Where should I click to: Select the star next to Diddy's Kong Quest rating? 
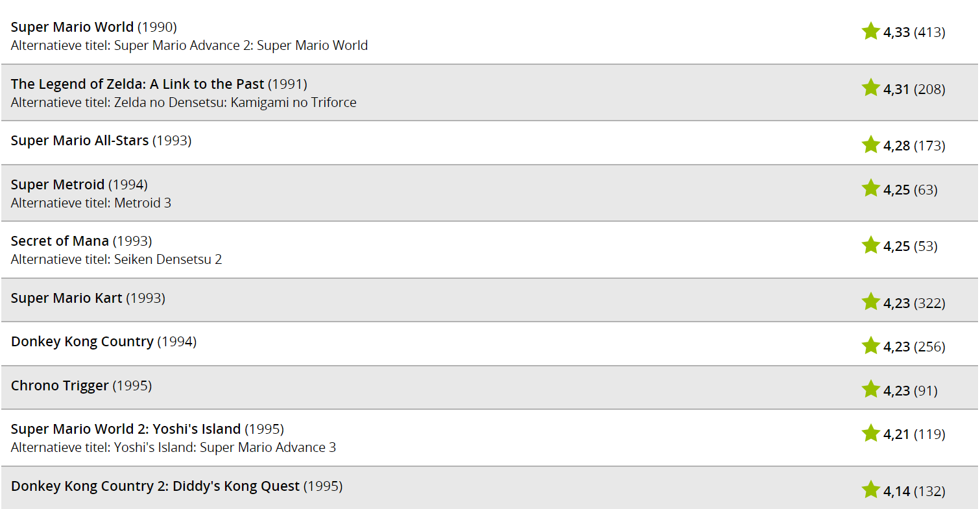point(870,490)
